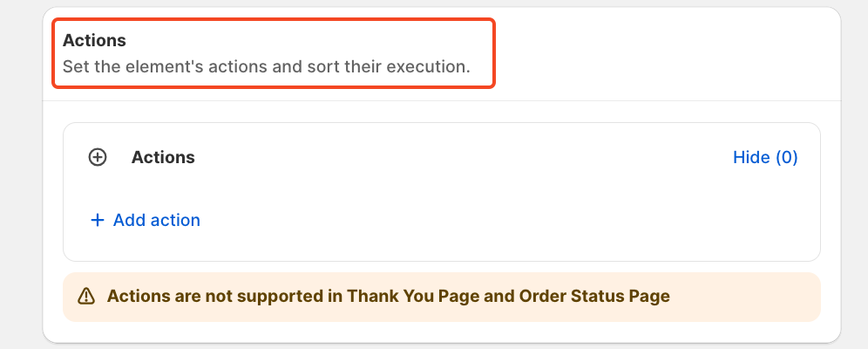This screenshot has width=868, height=349.
Task: Select the Add action link text
Action: click(x=157, y=221)
